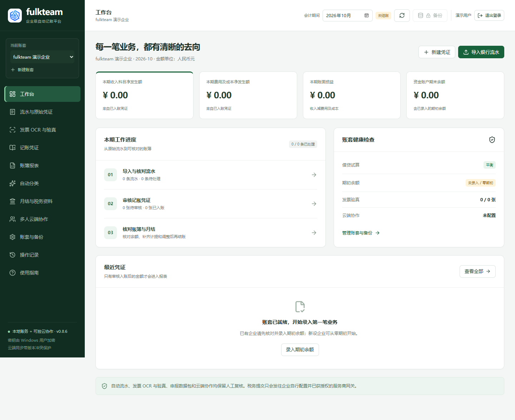Click the 0 / 0 条已处理 badge
The width and height of the screenshot is (515, 420).
tap(303, 144)
